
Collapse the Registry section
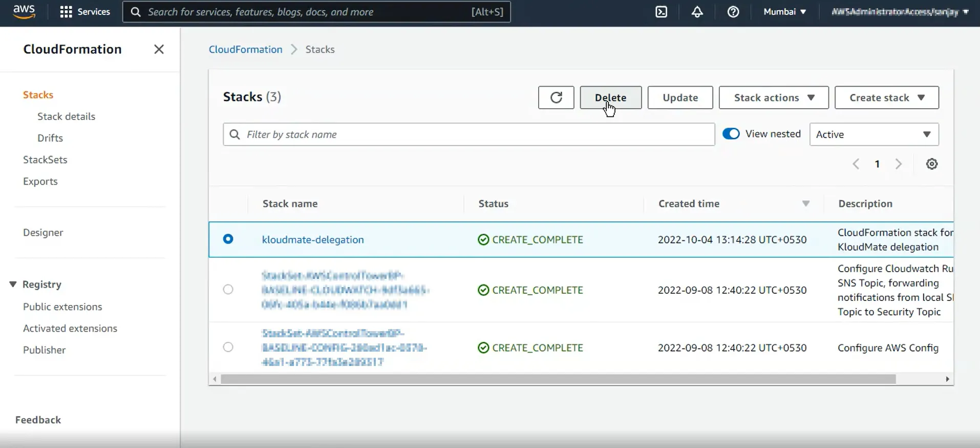pyautogui.click(x=13, y=284)
